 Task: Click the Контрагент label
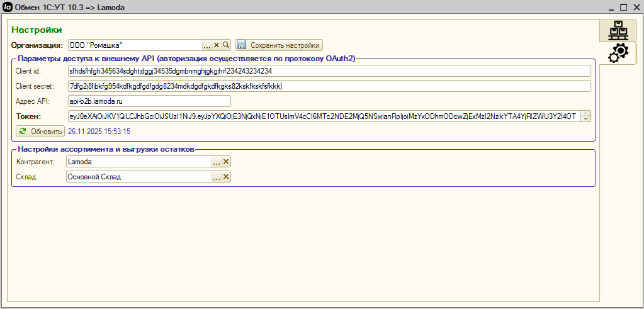coord(35,162)
